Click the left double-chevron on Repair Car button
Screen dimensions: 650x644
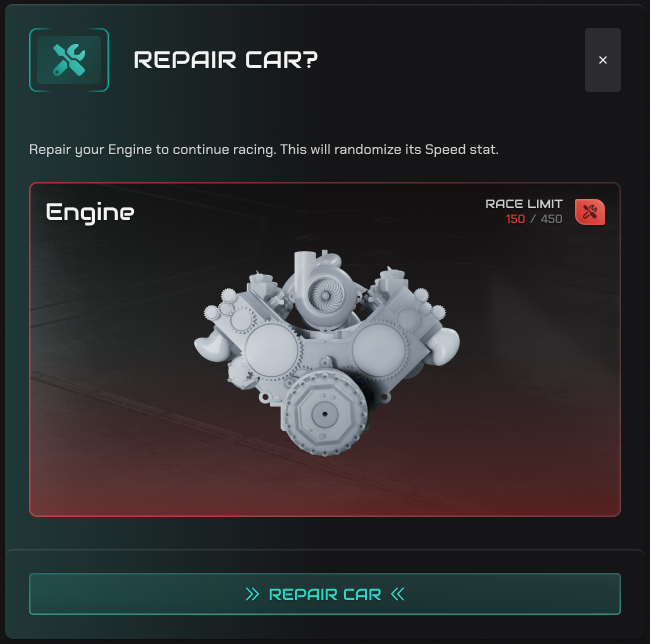pos(252,594)
